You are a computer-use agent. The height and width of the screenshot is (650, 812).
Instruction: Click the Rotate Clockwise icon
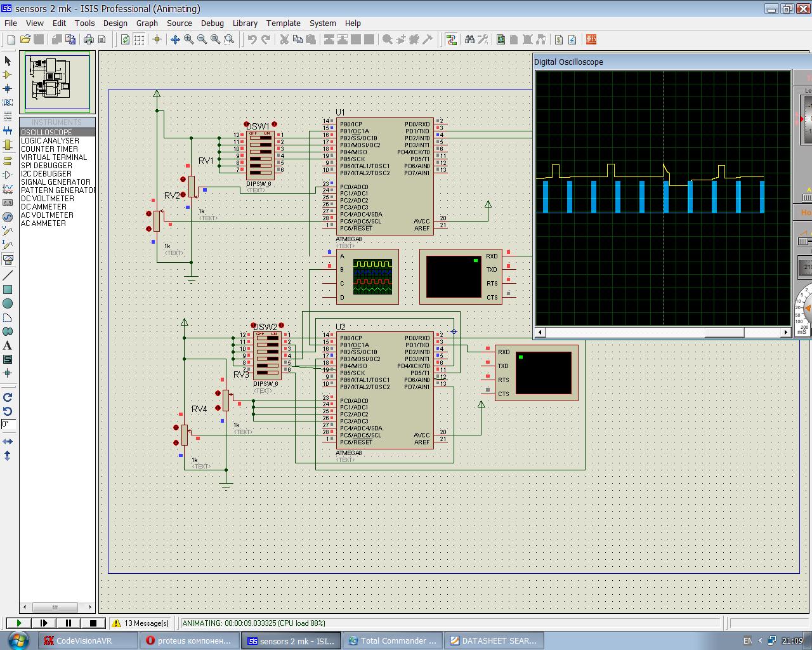click(x=8, y=397)
